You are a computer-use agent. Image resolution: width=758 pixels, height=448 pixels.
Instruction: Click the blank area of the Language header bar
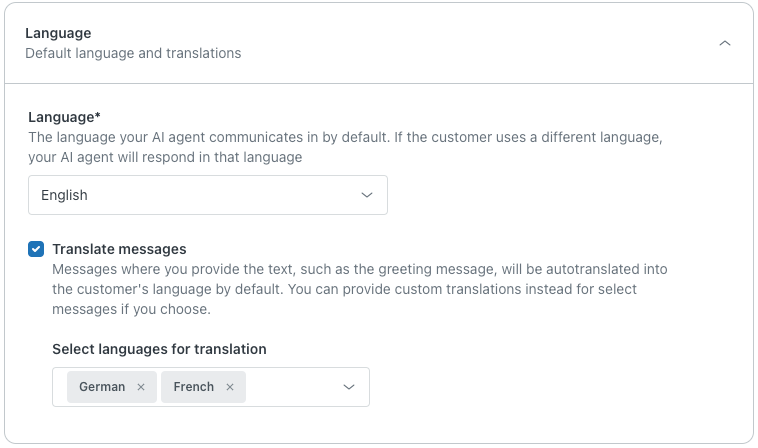click(x=479, y=43)
